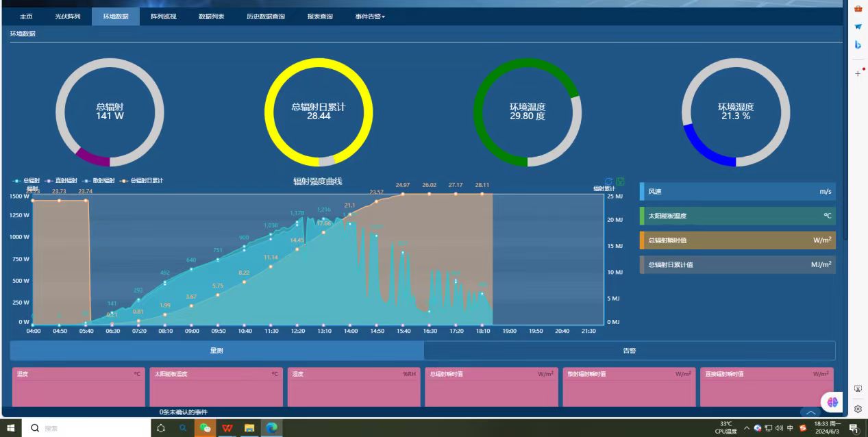This screenshot has width=868, height=437.
Task: Open WeChat from the taskbar
Action: click(204, 428)
